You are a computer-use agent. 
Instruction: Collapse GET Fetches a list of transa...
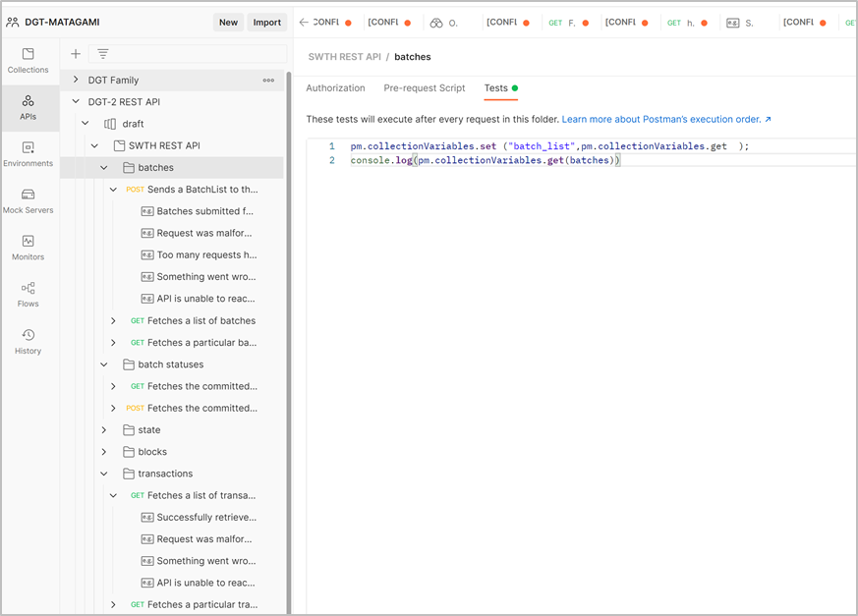point(113,495)
